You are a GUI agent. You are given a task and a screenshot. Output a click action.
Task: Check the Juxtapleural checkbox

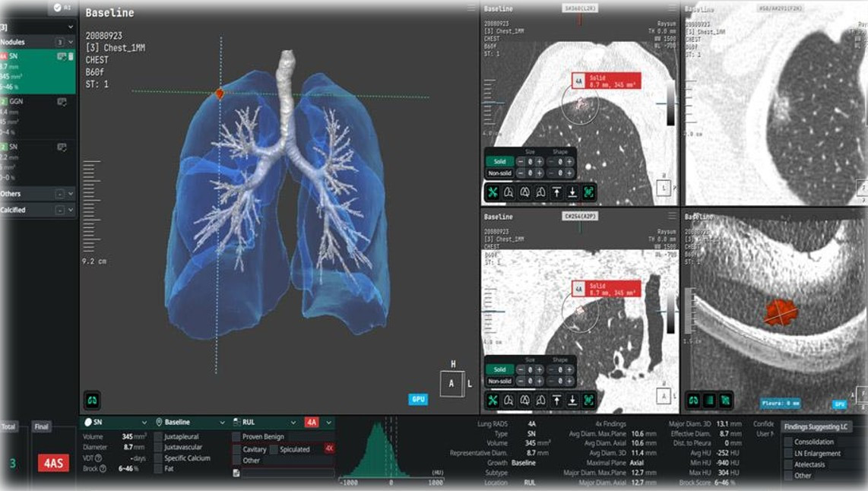click(x=158, y=437)
